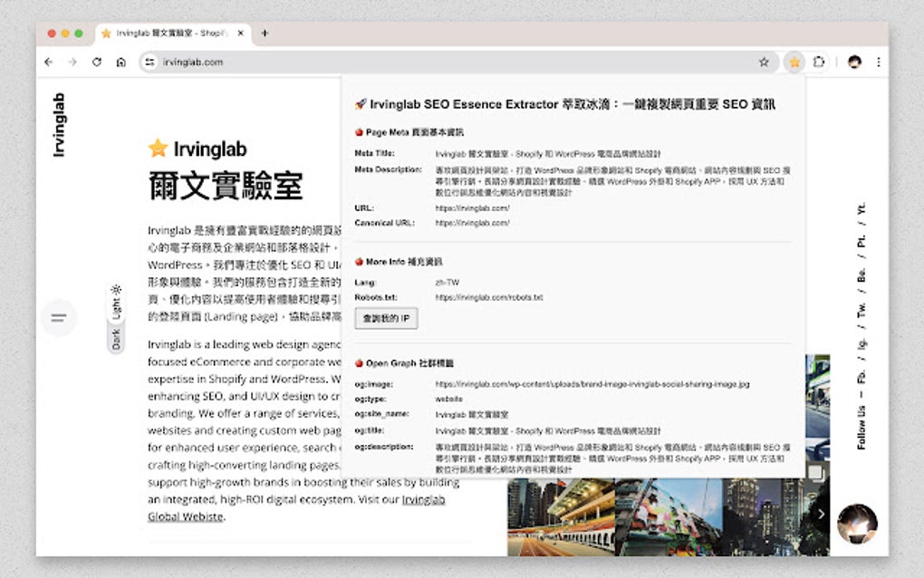Select the Irvinglab 爾文實驗室 browser tab

(x=166, y=33)
